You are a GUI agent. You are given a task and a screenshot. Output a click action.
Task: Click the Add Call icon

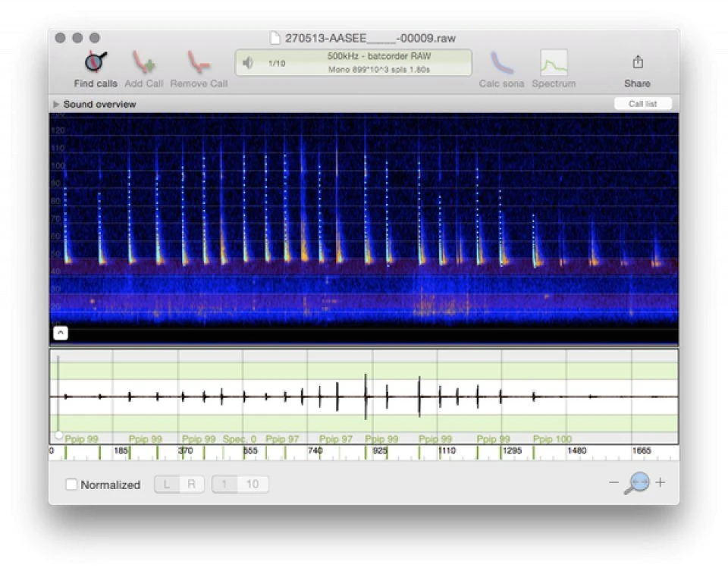(143, 62)
